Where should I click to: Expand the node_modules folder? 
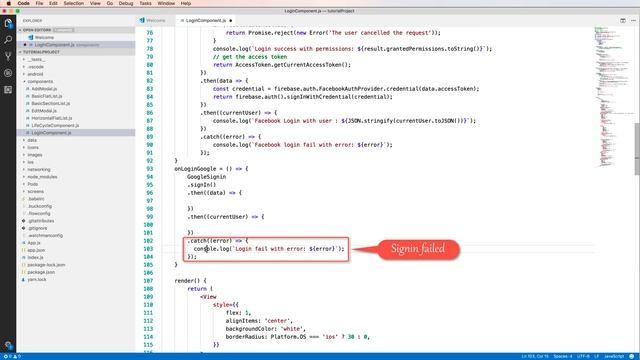(24, 177)
